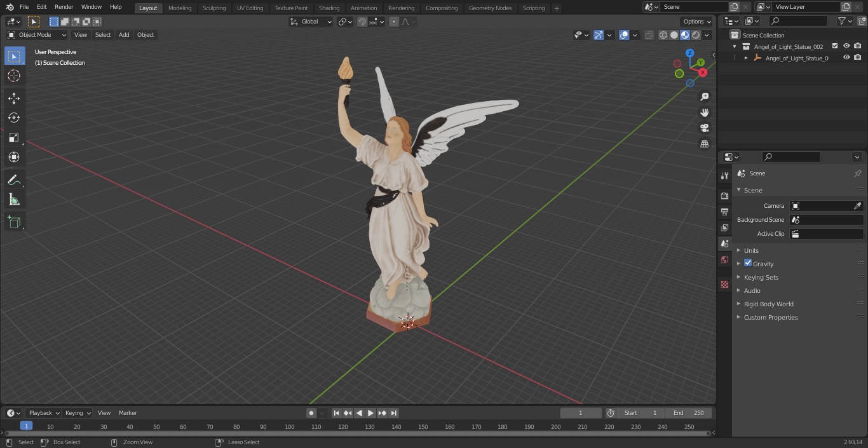
Task: Jump to timeline start frame
Action: [x=337, y=413]
